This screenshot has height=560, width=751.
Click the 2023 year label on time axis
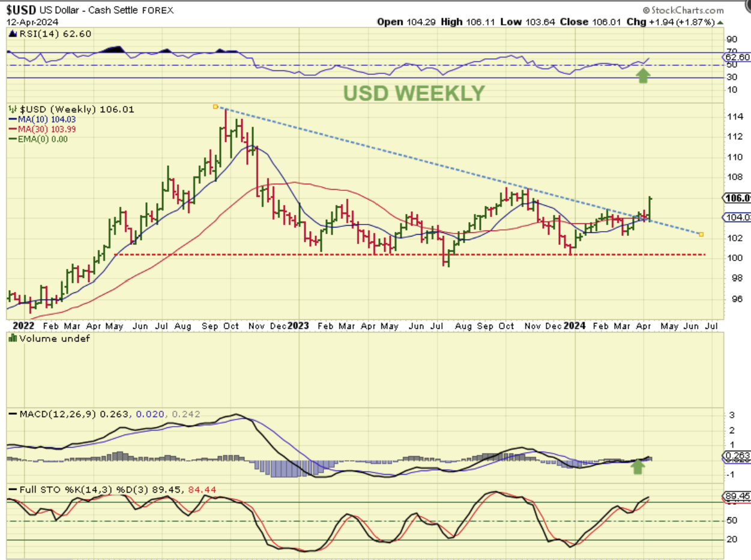298,325
